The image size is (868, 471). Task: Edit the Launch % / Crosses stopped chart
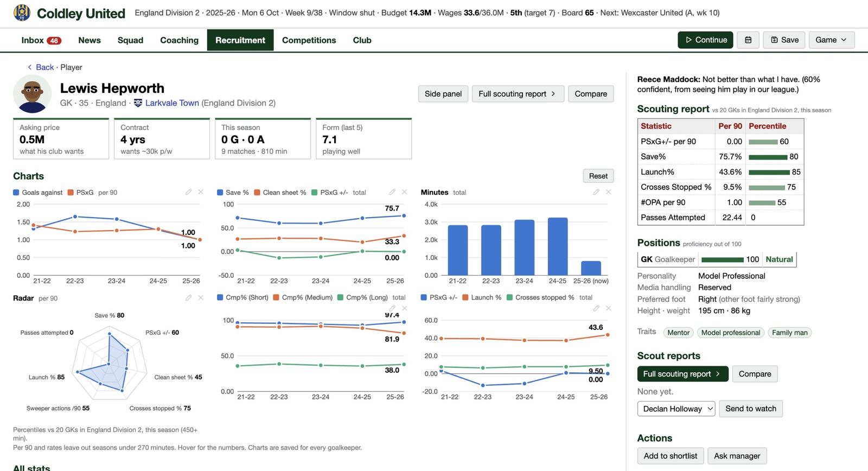(596, 308)
